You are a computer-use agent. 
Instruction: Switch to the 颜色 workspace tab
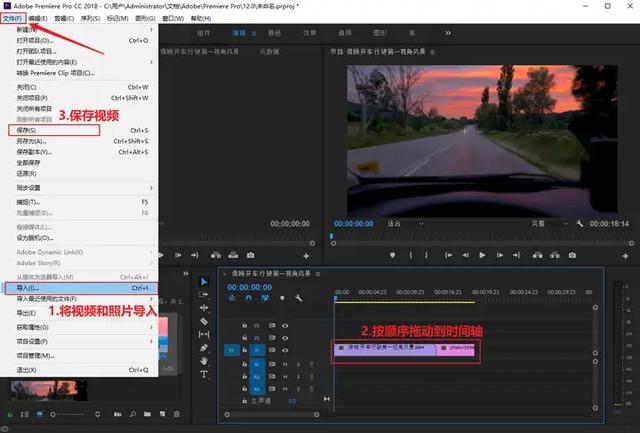tap(274, 33)
